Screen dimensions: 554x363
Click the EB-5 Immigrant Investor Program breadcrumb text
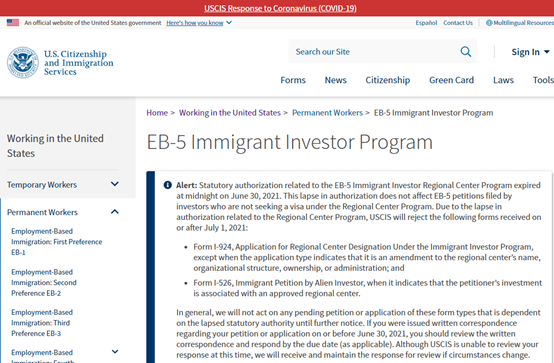point(434,113)
